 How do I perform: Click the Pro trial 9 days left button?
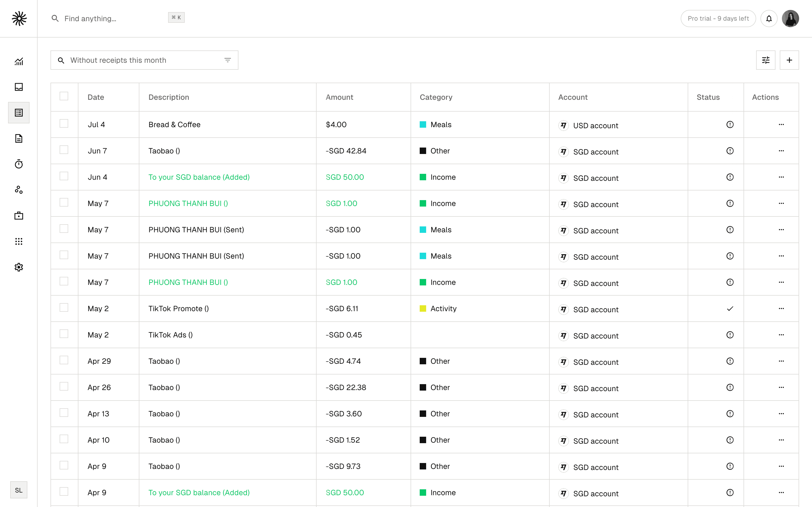coord(718,19)
